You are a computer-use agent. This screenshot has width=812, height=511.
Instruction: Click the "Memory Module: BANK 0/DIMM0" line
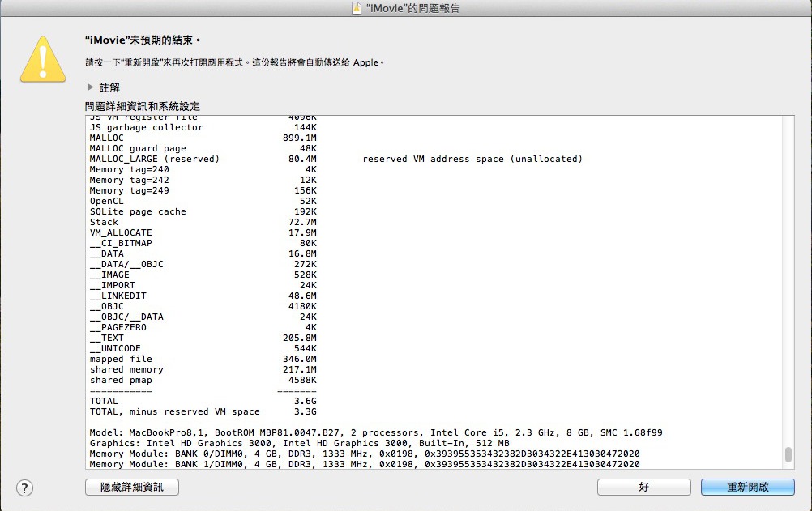(365, 454)
